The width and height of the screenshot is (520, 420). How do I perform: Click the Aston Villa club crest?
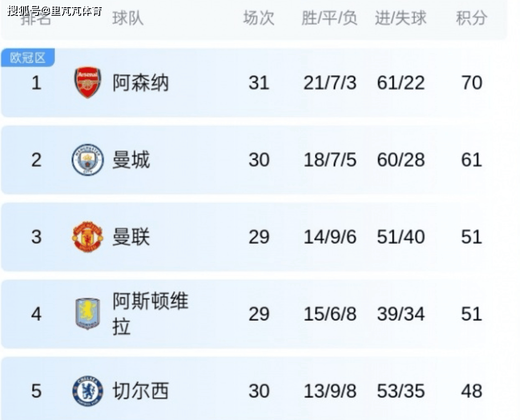coord(87,314)
